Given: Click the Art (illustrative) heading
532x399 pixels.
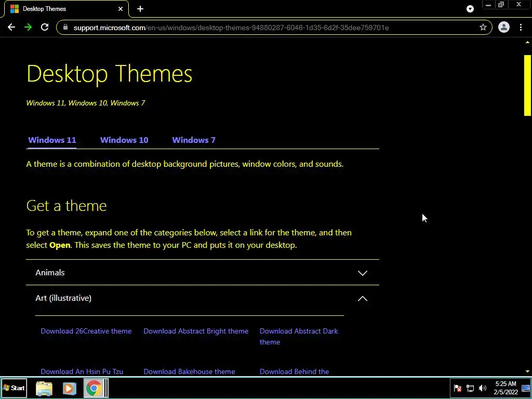Looking at the screenshot, I should click(x=63, y=298).
